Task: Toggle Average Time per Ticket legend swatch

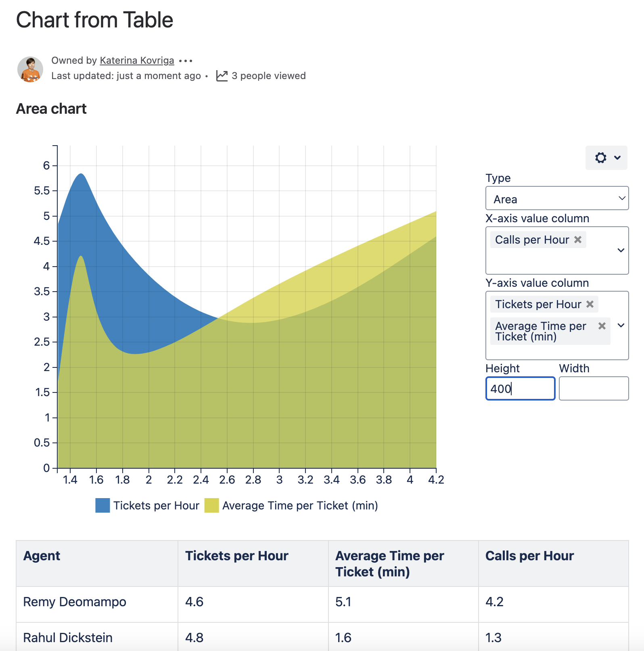Action: (211, 505)
